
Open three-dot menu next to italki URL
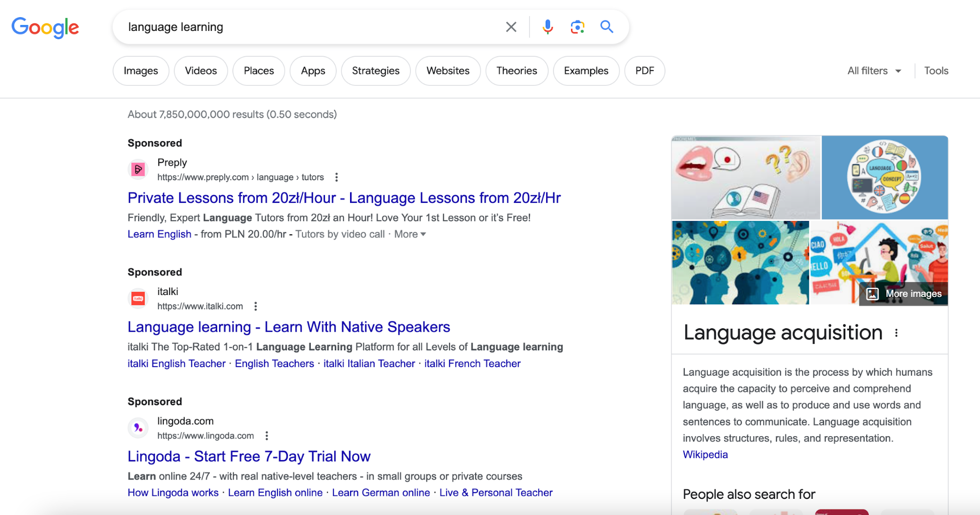click(255, 306)
